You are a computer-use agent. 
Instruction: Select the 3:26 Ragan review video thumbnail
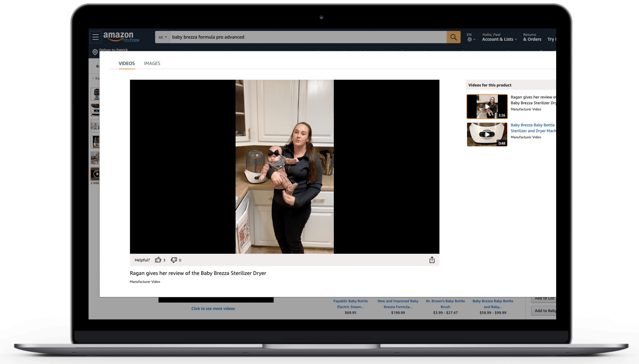(x=487, y=106)
